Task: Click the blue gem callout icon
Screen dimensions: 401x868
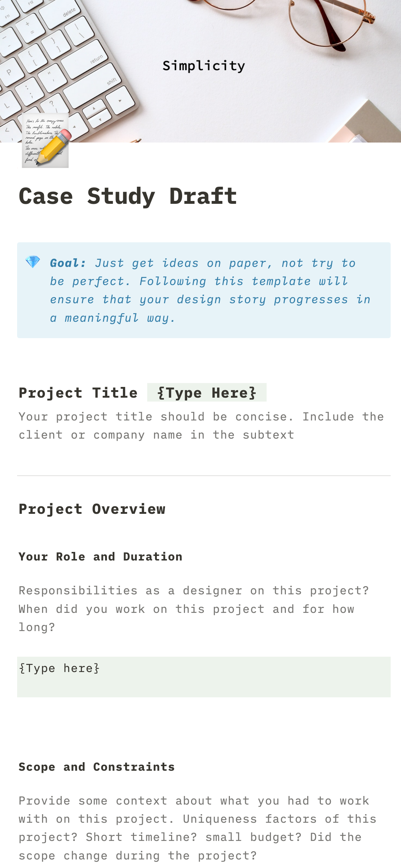Action: (x=33, y=262)
